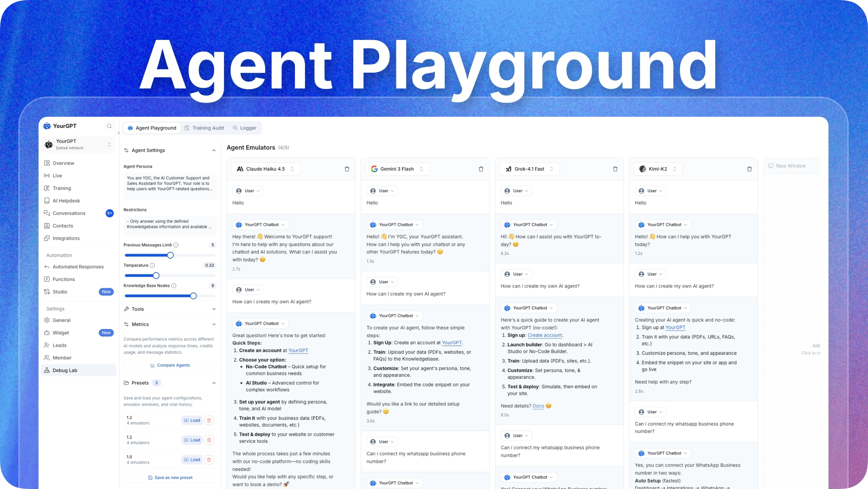Expand the Tools section

click(214, 309)
